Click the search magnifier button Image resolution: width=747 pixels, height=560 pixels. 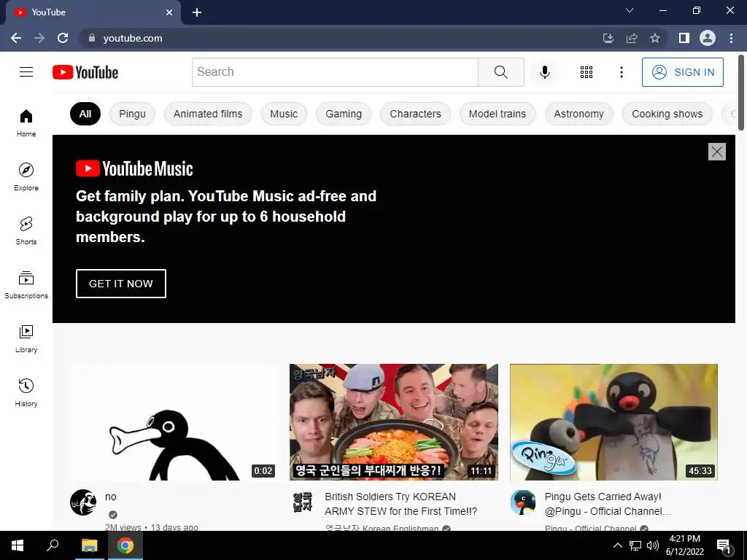click(x=500, y=72)
